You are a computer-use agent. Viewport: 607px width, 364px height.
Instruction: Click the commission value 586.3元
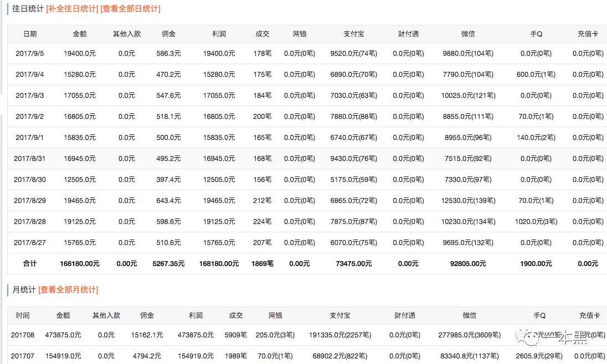168,53
